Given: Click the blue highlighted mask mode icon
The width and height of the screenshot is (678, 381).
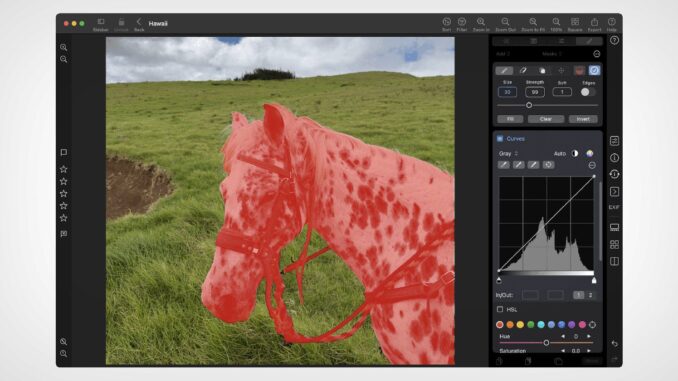Looking at the screenshot, I should coord(595,70).
